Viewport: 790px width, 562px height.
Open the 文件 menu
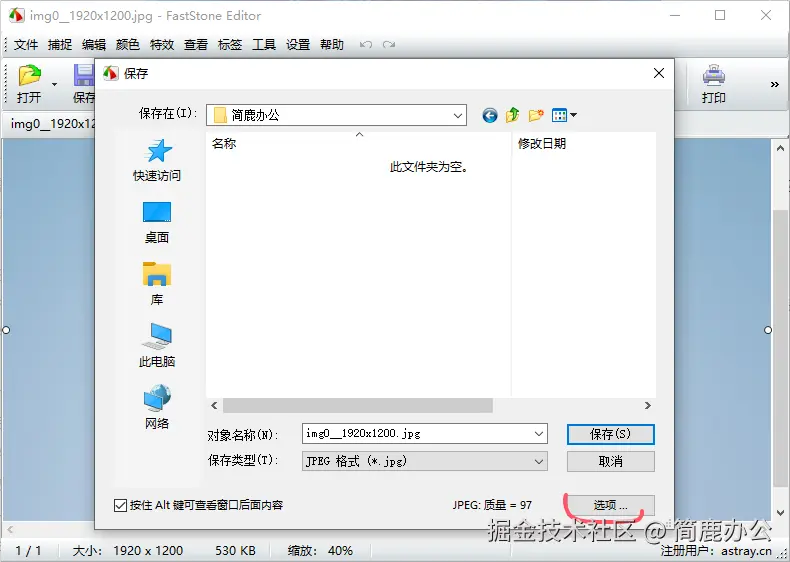coord(26,45)
